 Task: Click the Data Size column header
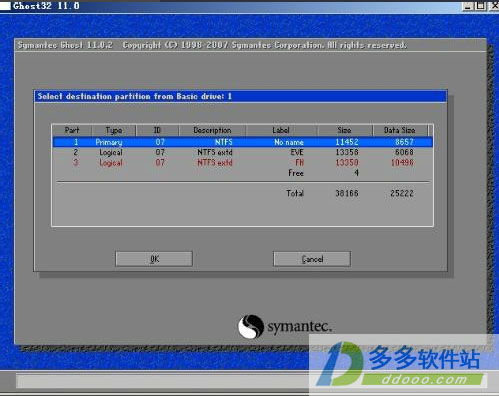pyautogui.click(x=399, y=130)
